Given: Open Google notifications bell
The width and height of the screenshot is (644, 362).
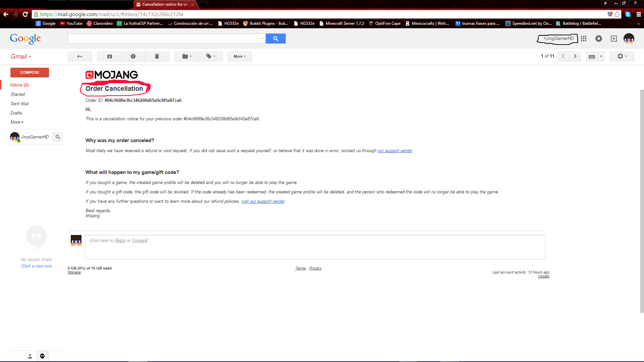Looking at the screenshot, I should (x=599, y=39).
